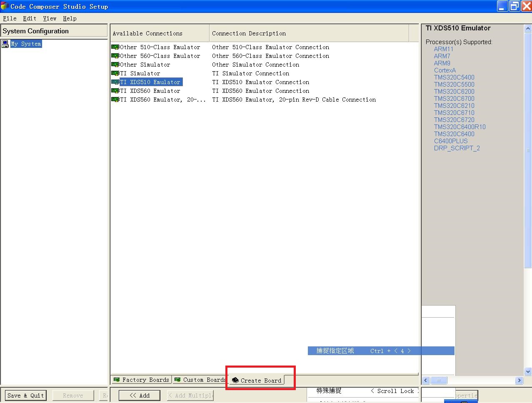Click the 20-pin Rev-D Cable Connection description
The height and width of the screenshot is (403, 532).
(294, 100)
